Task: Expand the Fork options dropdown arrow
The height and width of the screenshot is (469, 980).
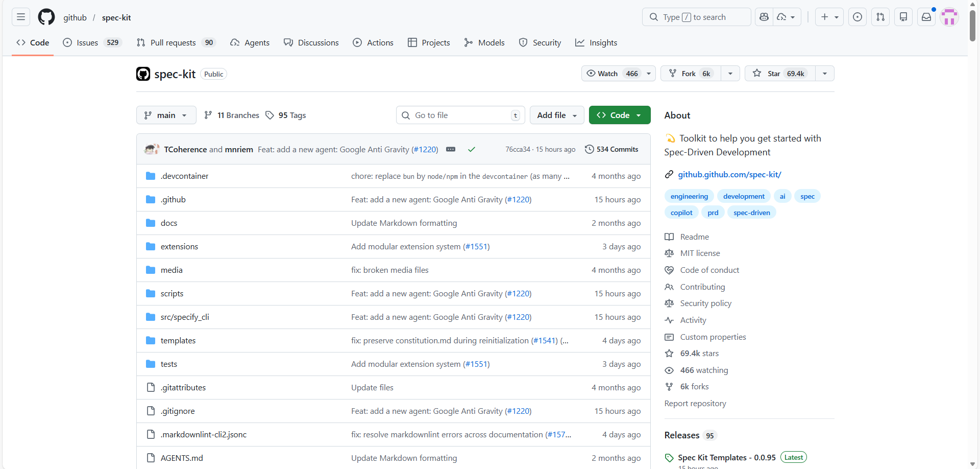Action: pos(730,74)
